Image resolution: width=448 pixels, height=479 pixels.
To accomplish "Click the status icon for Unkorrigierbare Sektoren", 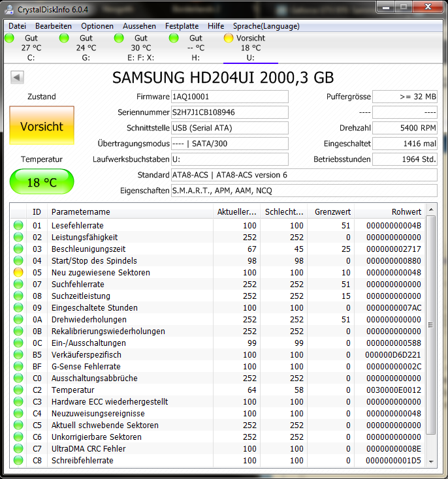I will click(18, 437).
